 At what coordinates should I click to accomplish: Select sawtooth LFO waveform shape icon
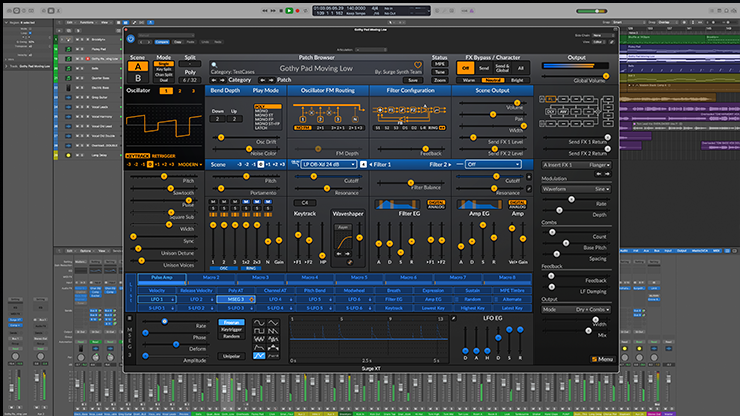(x=273, y=331)
